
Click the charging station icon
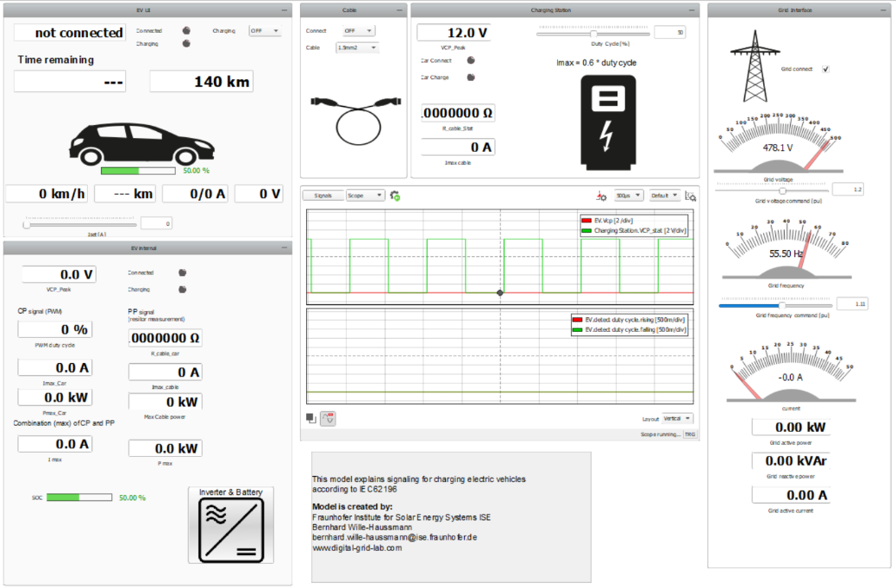608,120
